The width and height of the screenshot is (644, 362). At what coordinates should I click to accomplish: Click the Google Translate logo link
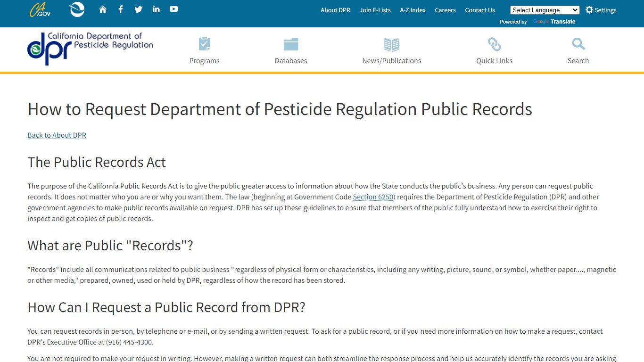[554, 22]
